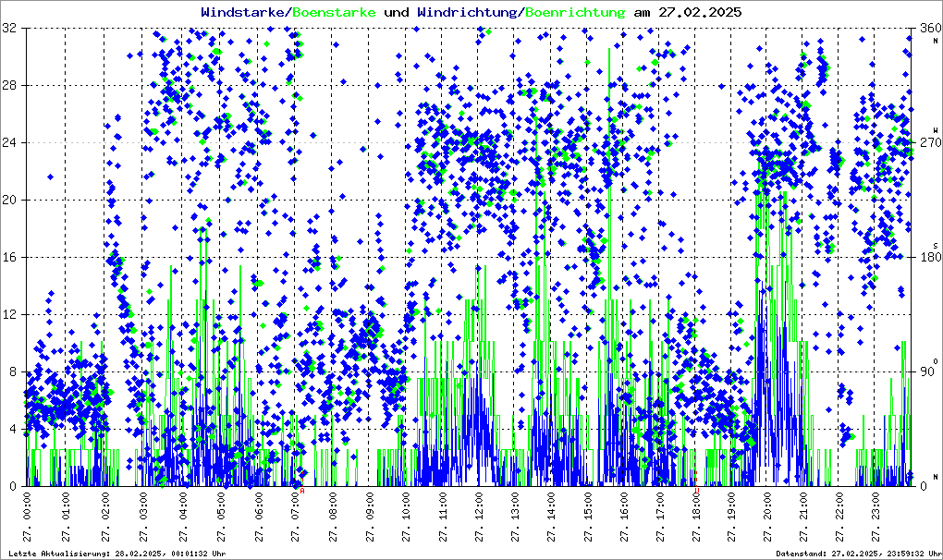This screenshot has height=560, width=943.
Task: Click the '27. 00:00' time axis label
Action: point(31,516)
